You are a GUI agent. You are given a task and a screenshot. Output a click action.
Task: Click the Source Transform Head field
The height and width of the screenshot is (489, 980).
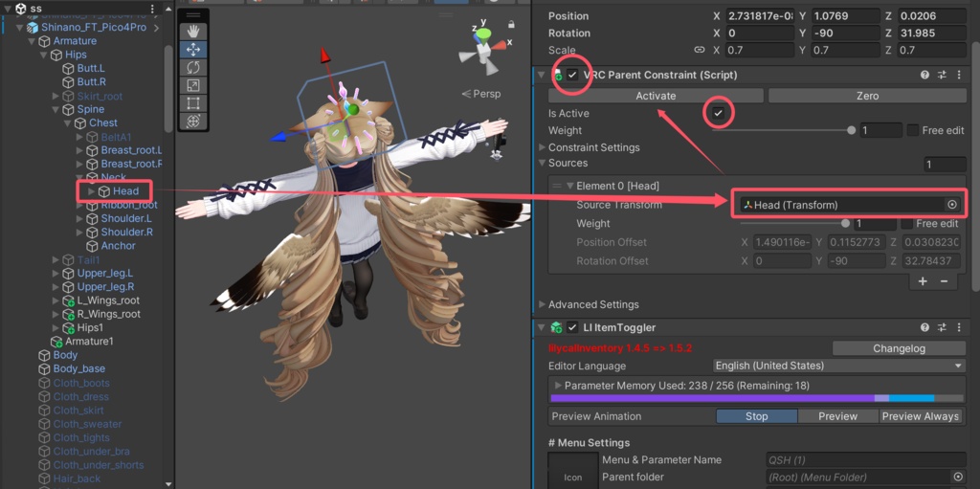[849, 205]
